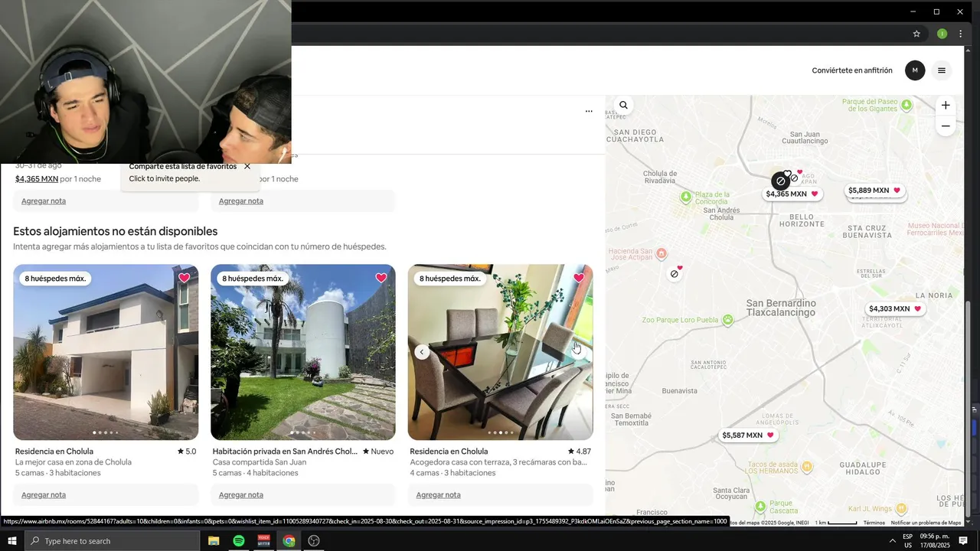The height and width of the screenshot is (551, 980).
Task: Select unavailable marker near Hacienda San José Actipan
Action: [675, 274]
